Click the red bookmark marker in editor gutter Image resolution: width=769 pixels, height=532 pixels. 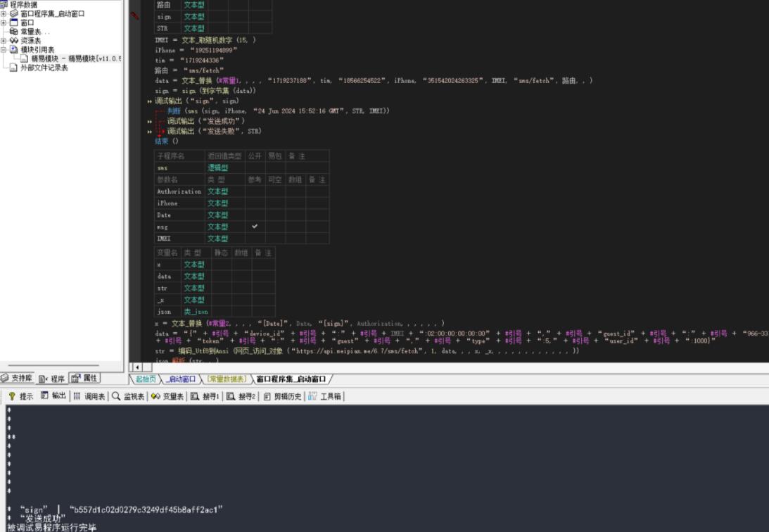134,15
